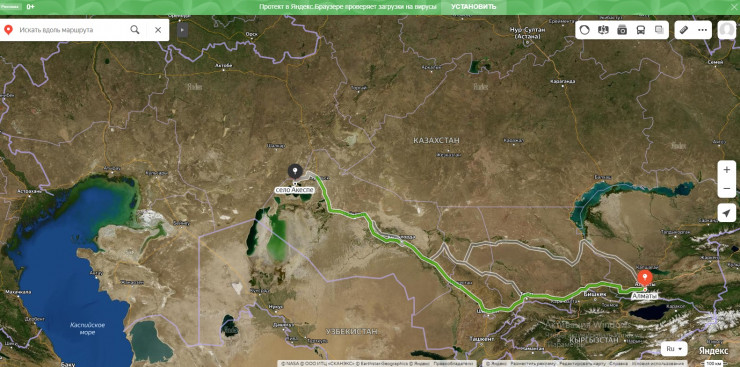Open the three-dots more menu
This screenshot has height=367, width=740.
[703, 30]
